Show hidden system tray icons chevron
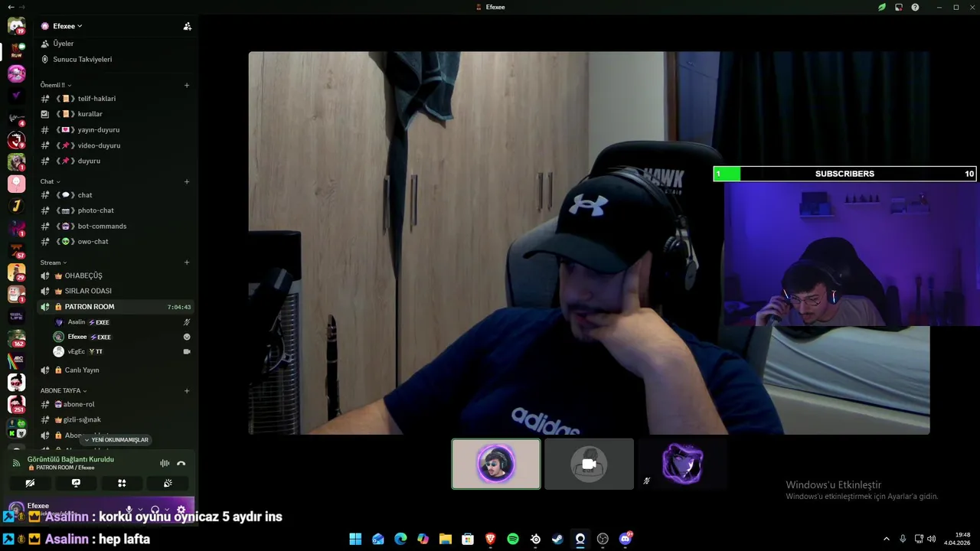The height and width of the screenshot is (551, 980). click(887, 539)
